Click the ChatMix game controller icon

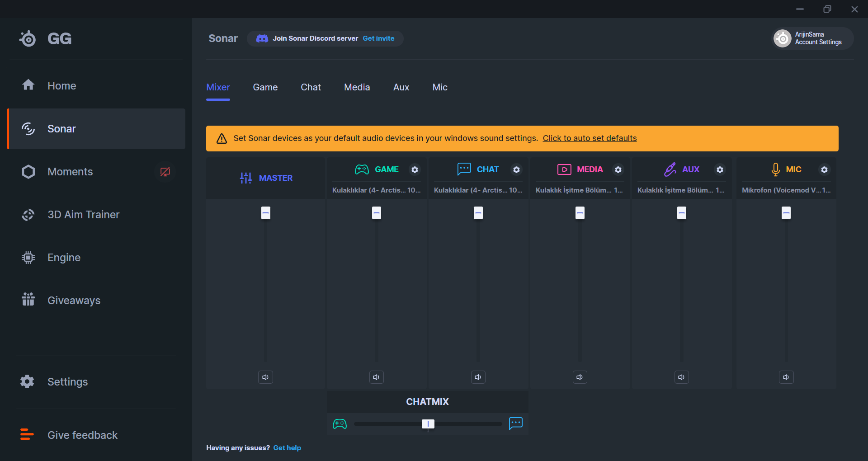[x=340, y=424]
